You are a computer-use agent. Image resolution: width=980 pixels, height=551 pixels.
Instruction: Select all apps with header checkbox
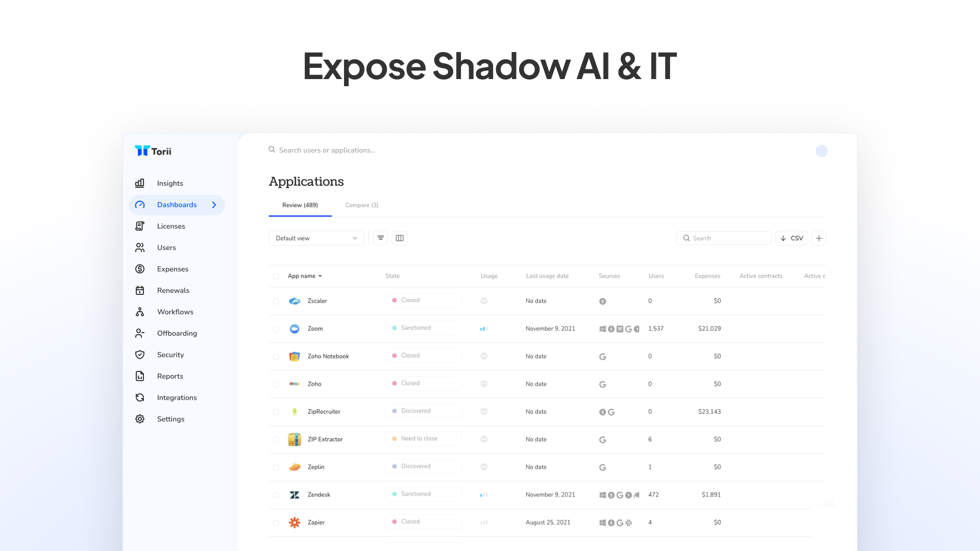click(x=276, y=277)
